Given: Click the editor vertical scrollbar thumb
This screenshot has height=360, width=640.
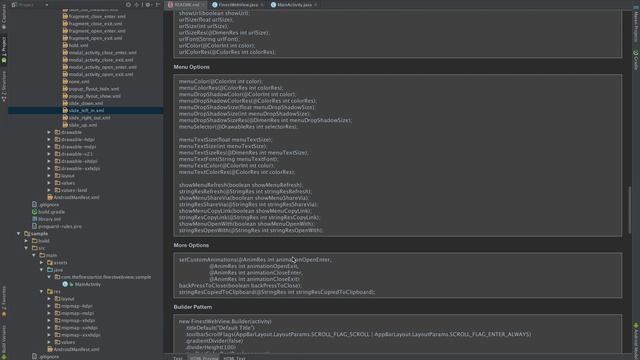Looking at the screenshot, I should [x=629, y=211].
